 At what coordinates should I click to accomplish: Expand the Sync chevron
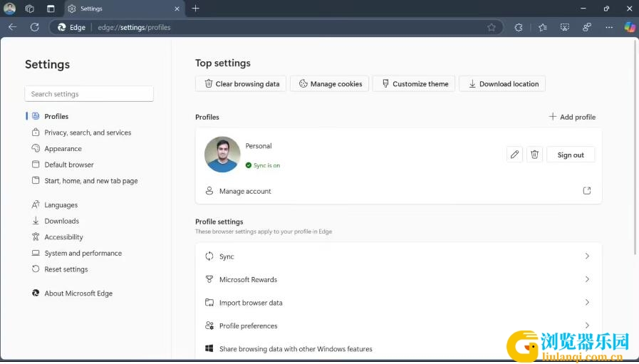pos(587,256)
